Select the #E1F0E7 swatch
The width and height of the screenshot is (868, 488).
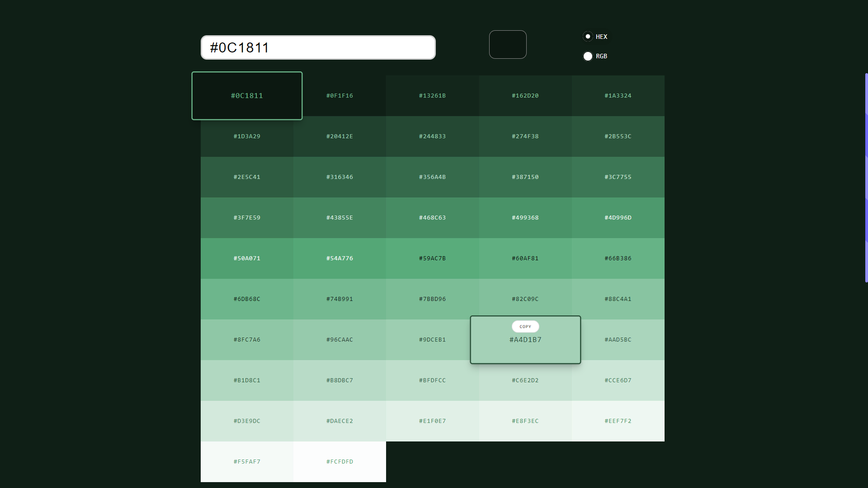pyautogui.click(x=433, y=421)
